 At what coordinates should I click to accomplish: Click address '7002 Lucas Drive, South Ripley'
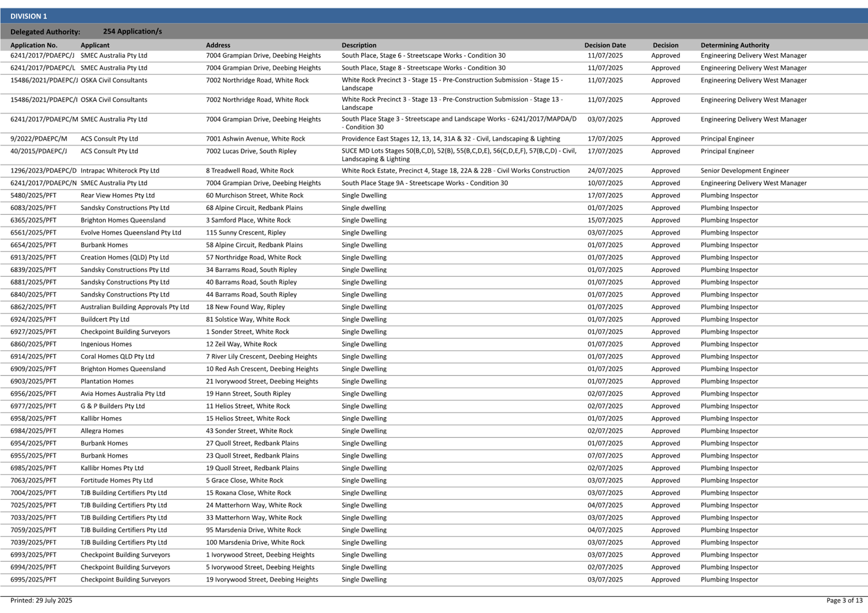pyautogui.click(x=251, y=151)
